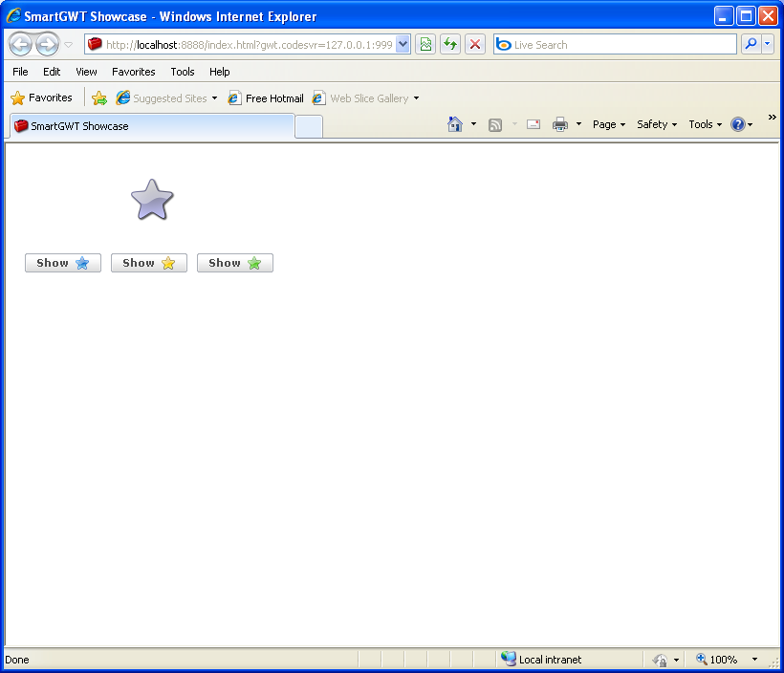Image resolution: width=784 pixels, height=673 pixels.
Task: Open Suggested Sites link
Action: click(x=162, y=98)
